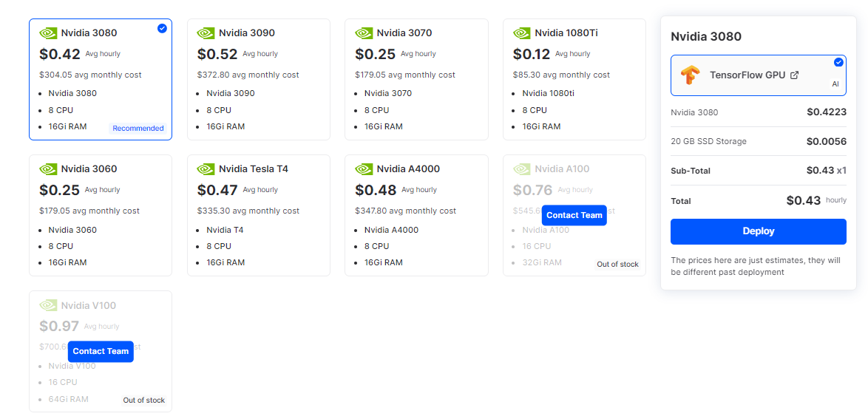Click the $335.30 avg monthly cost text
This screenshot has width=868, height=419.
click(248, 211)
